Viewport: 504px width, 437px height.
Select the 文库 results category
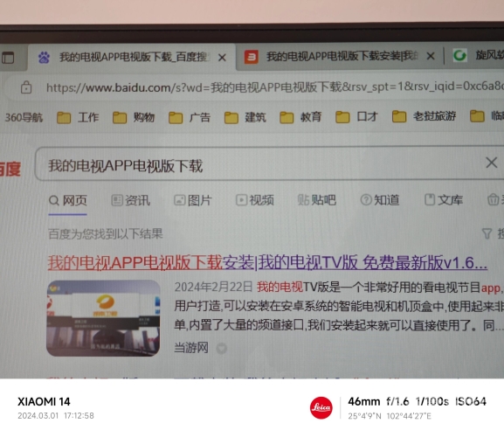tap(444, 199)
